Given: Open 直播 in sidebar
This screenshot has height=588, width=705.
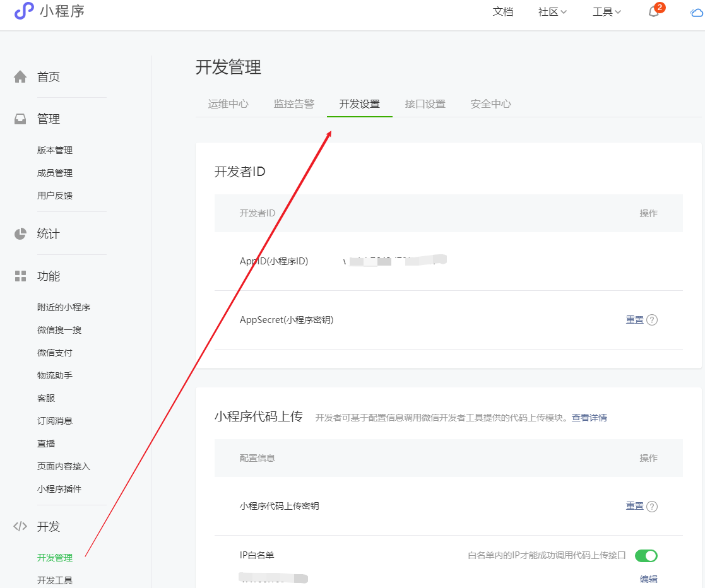Looking at the screenshot, I should 46,444.
